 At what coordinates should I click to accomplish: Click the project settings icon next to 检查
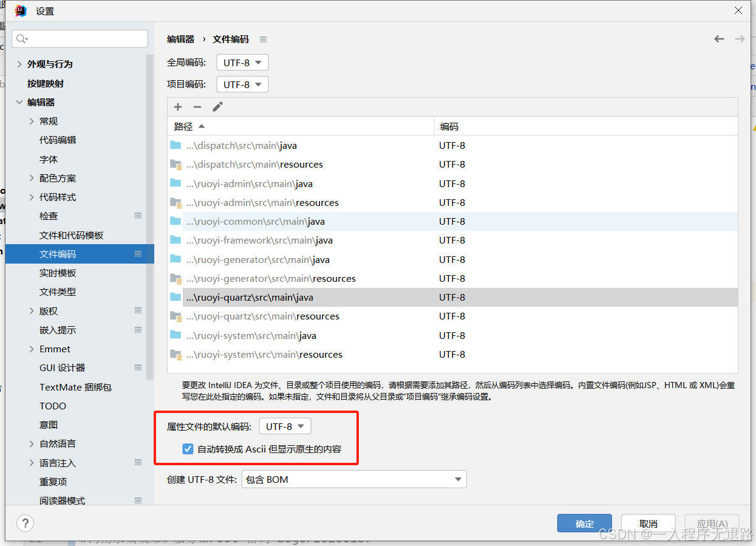138,216
